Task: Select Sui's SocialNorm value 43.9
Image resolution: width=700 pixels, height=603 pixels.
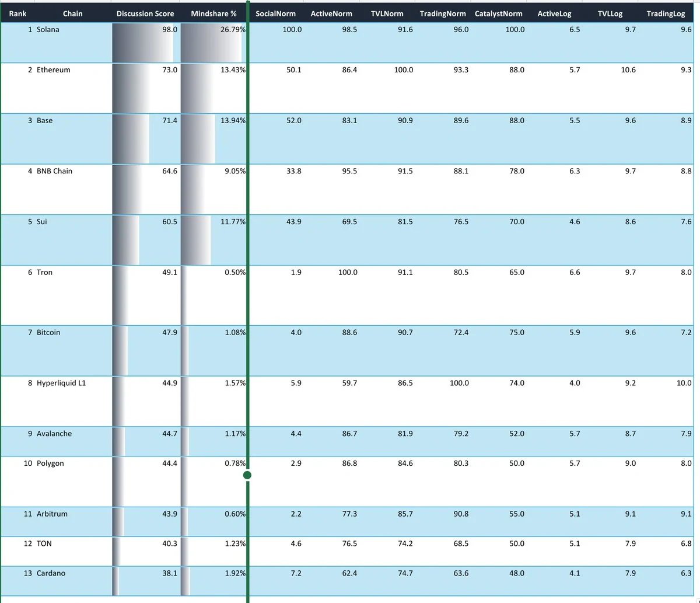Action: 293,222
